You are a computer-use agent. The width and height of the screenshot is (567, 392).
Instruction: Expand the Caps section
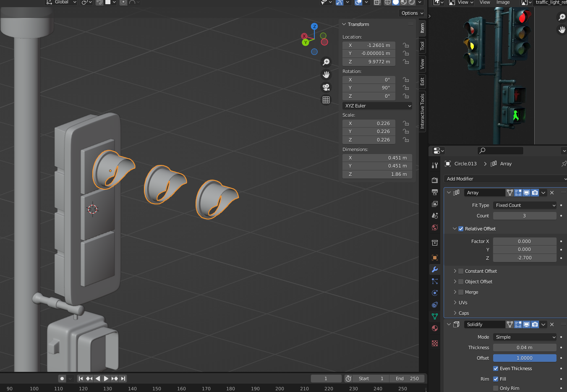coord(463,313)
